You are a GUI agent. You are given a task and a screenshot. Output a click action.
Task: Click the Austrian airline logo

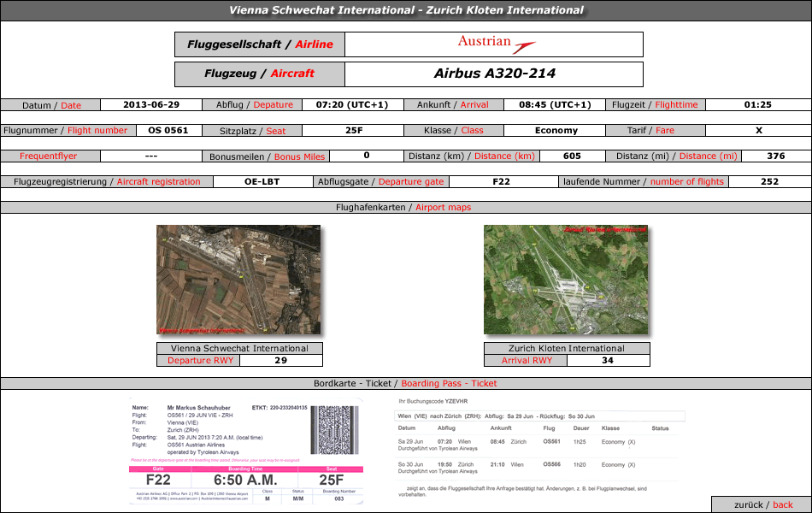pos(496,44)
